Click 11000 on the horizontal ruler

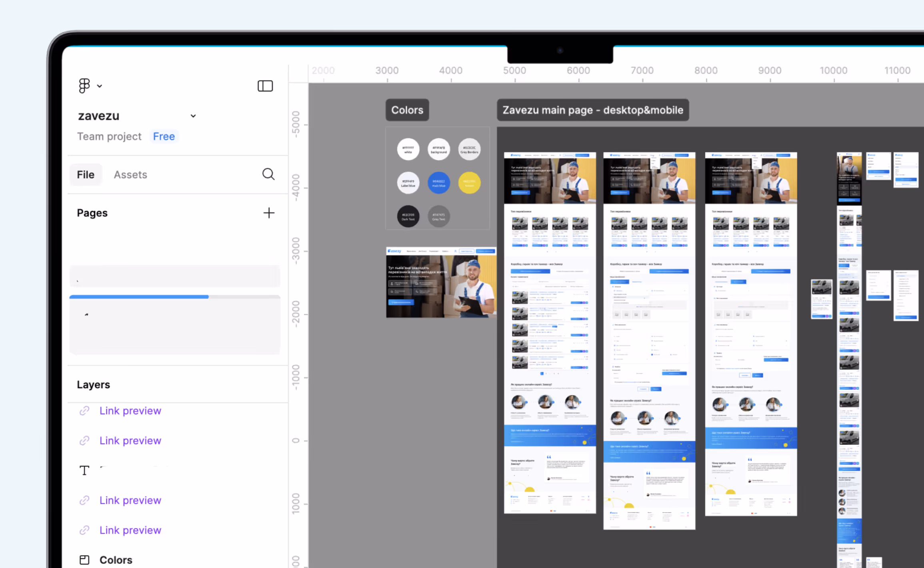coord(897,70)
